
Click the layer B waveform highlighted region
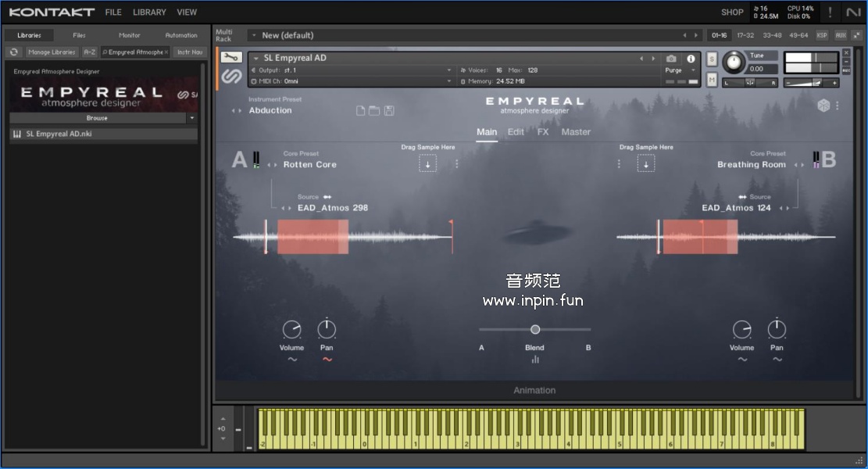tap(700, 236)
